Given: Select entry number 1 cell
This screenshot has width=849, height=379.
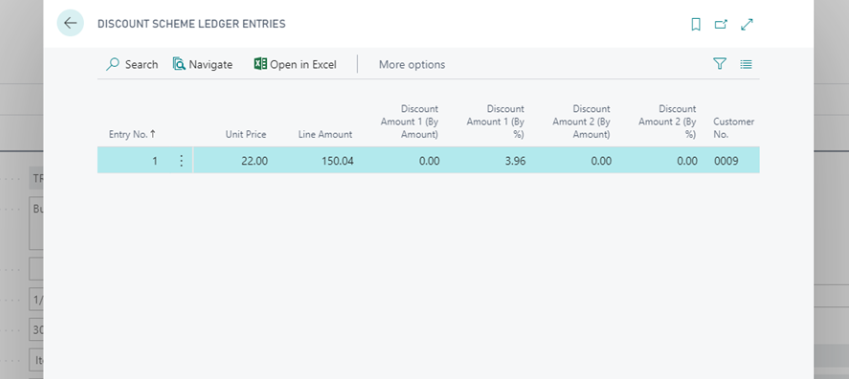Looking at the screenshot, I should coord(134,161).
